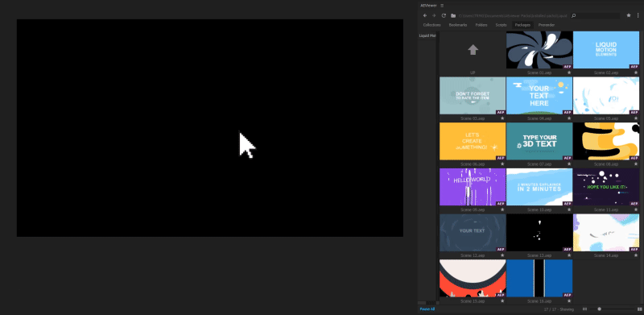The width and height of the screenshot is (644, 315).
Task: Open folder browse icon beside path
Action: pos(453,15)
